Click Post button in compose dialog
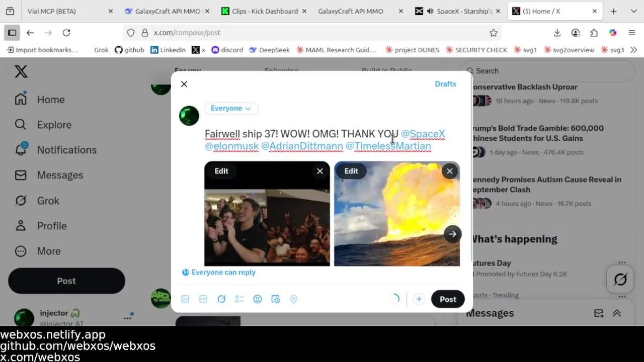This screenshot has height=362, width=644. click(448, 299)
